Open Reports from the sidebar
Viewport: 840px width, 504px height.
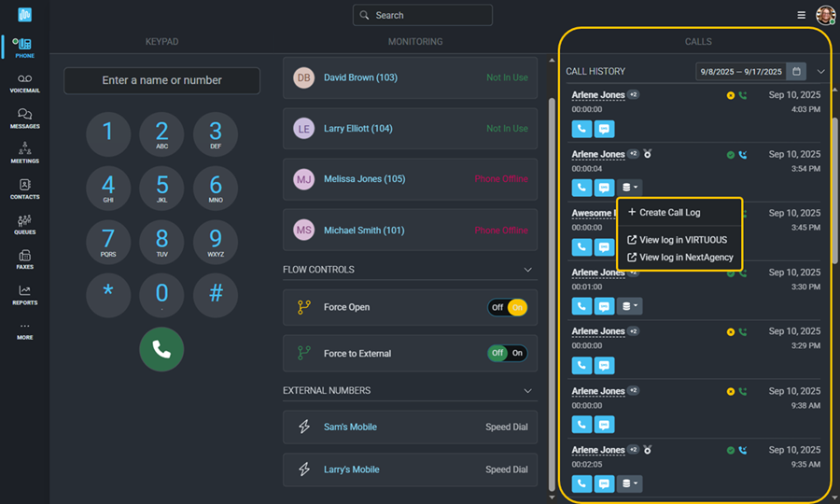point(24,295)
